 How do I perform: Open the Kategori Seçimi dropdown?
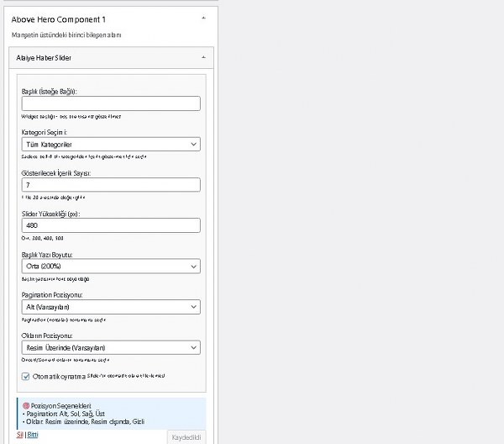110,145
